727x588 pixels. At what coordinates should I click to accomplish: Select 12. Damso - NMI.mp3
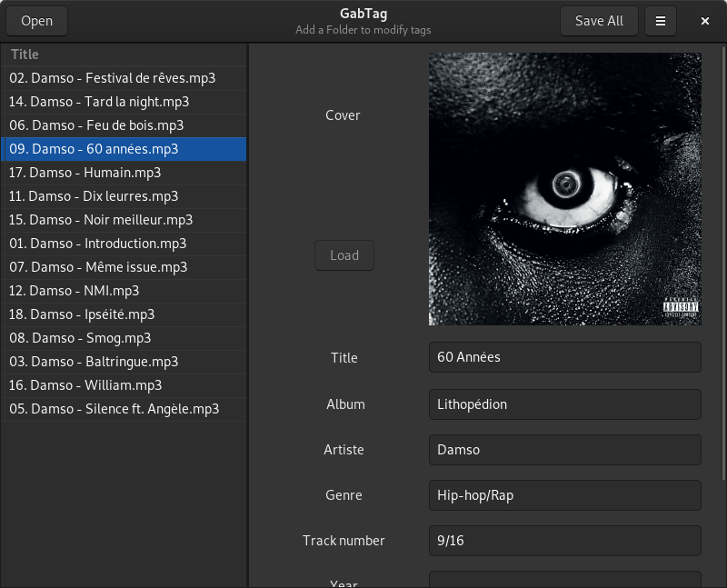click(x=124, y=291)
